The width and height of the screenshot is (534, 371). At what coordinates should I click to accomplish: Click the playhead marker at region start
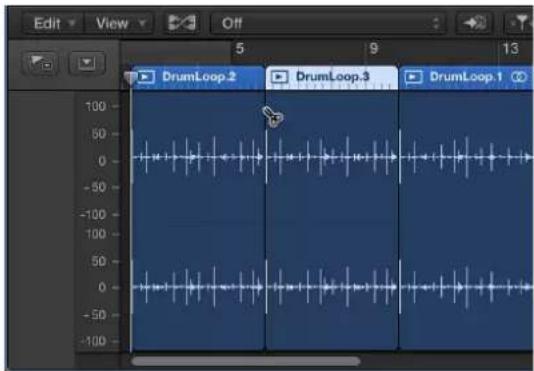pos(130,78)
